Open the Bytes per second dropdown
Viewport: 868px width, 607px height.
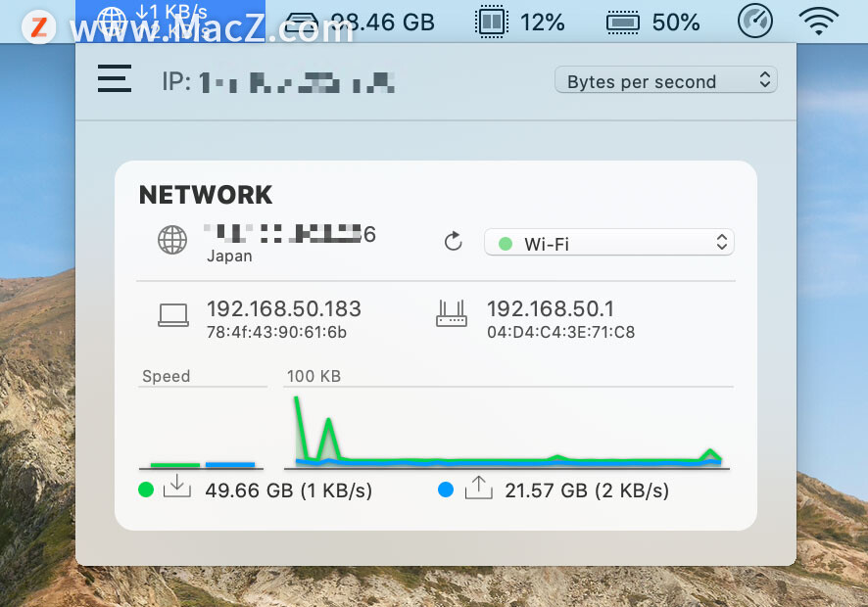coord(666,80)
